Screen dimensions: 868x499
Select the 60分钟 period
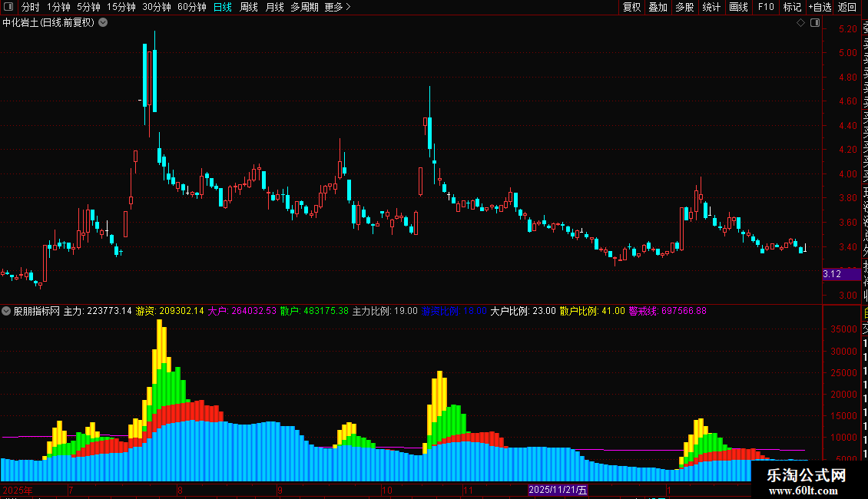pos(192,7)
